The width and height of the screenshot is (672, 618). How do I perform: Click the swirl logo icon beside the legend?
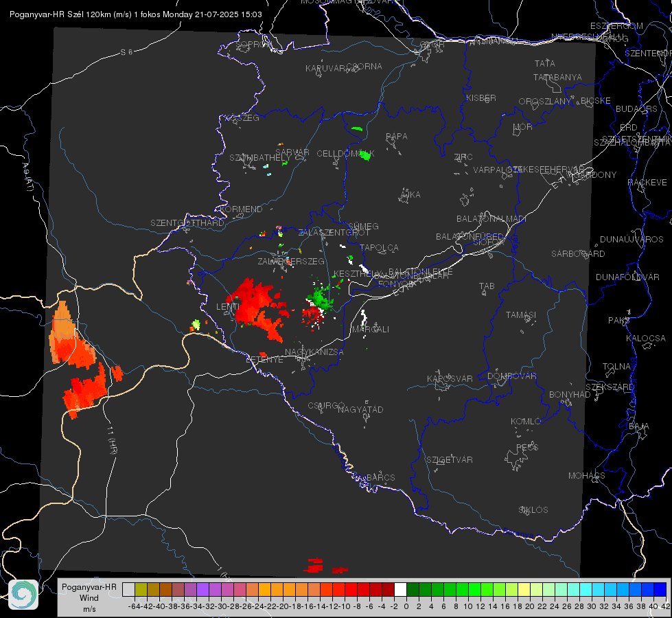[x=23, y=595]
